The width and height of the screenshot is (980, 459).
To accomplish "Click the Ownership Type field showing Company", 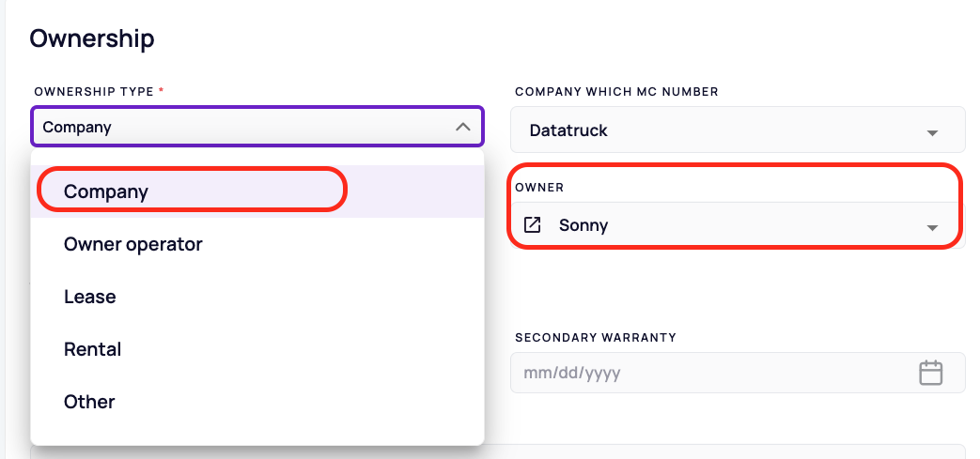I will (257, 127).
